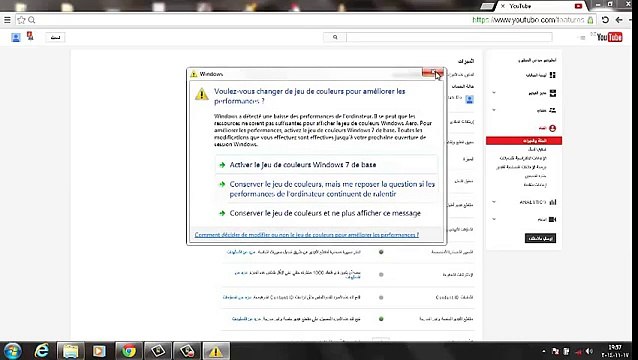Image resolution: width=638 pixels, height=360 pixels.
Task: Click the upload button in YouTube header
Action: tap(55, 37)
